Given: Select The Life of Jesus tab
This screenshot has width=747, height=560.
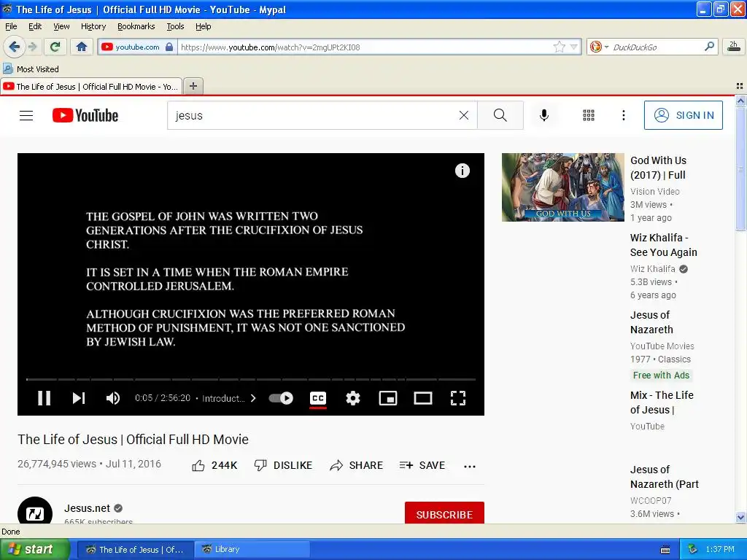Looking at the screenshot, I should click(x=91, y=87).
